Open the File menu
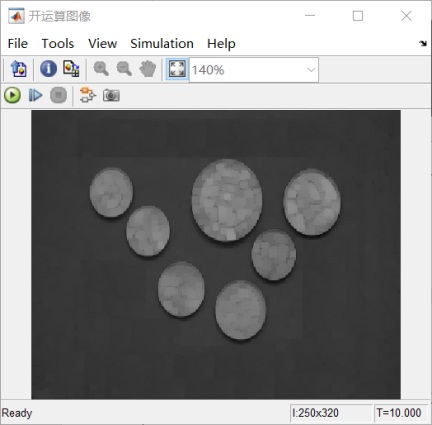The image size is (432, 425). tap(18, 44)
